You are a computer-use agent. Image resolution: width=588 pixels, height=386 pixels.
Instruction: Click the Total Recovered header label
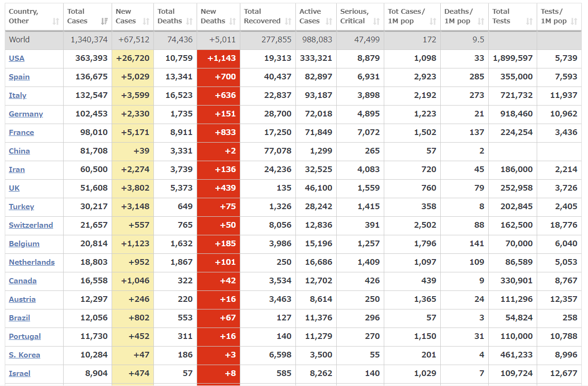pos(262,16)
